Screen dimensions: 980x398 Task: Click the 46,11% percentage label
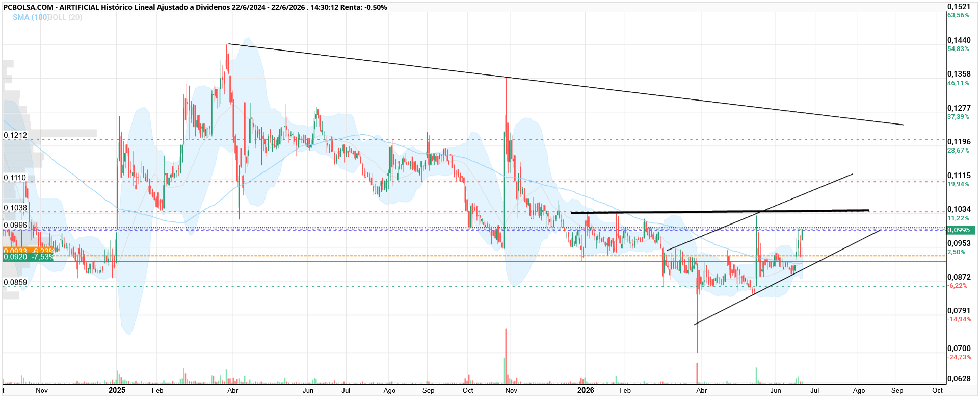coord(958,83)
